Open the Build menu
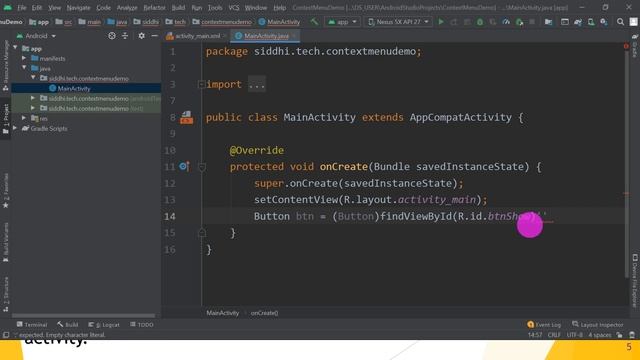 (178, 8)
